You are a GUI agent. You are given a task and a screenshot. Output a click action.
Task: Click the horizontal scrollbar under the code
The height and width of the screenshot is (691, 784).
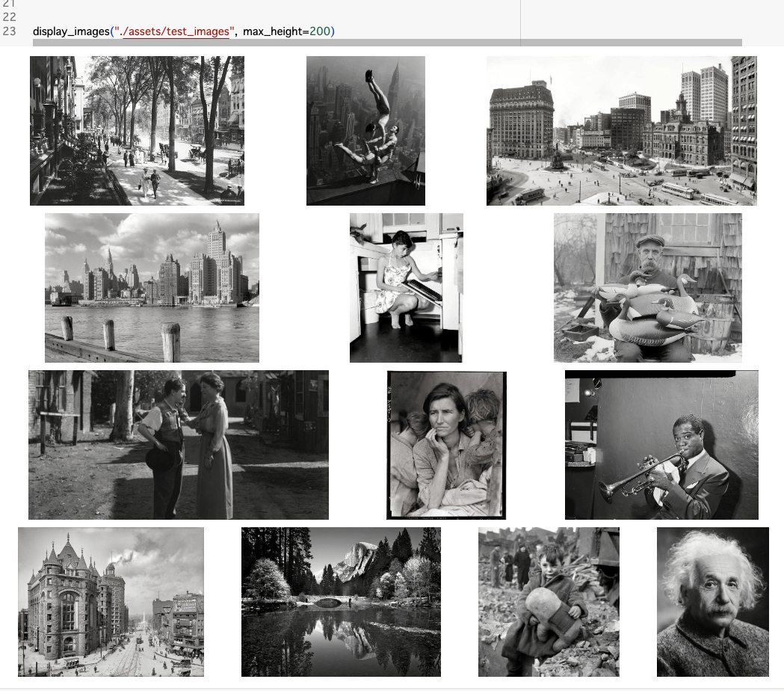point(387,43)
